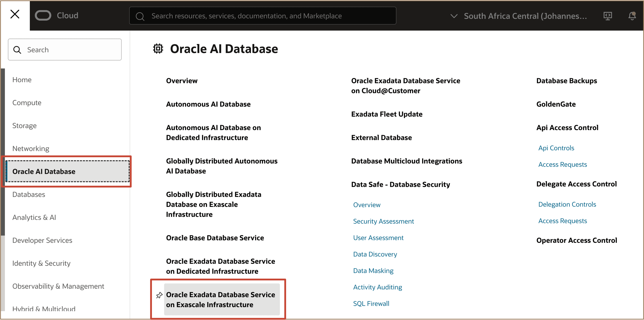Open SQL Firewall under Data Safe
644x320 pixels.
pyautogui.click(x=371, y=303)
